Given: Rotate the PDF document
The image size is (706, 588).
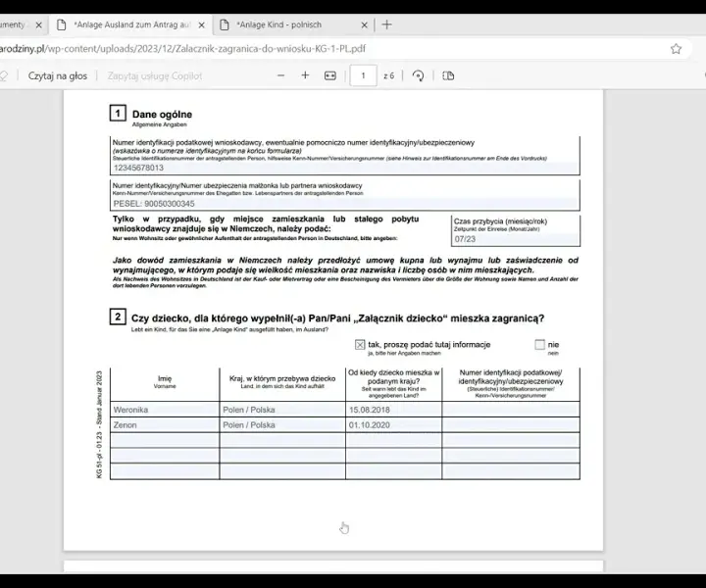Looking at the screenshot, I should pos(418,75).
